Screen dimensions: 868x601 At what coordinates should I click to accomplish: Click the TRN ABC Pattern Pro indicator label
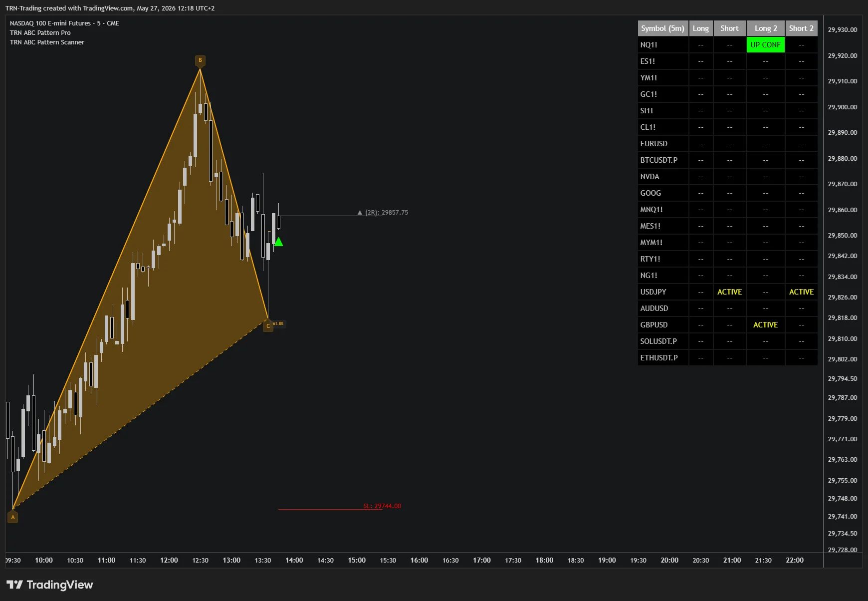point(40,33)
